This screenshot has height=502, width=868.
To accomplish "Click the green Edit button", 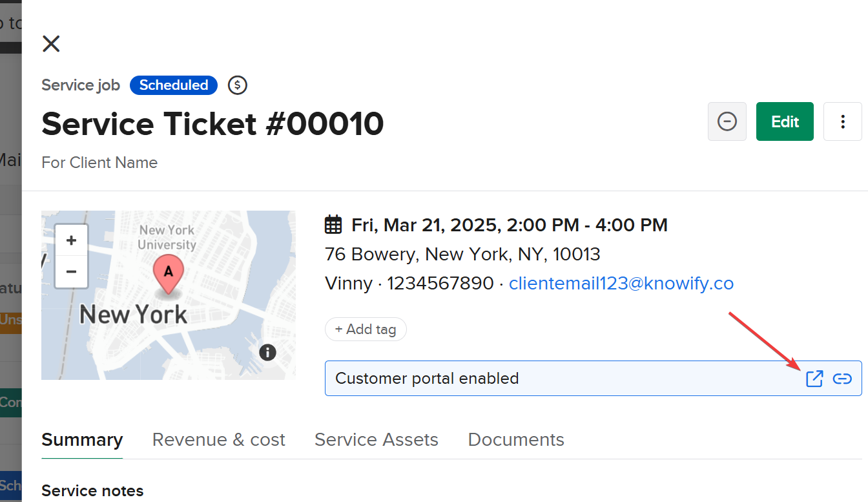I will pos(785,121).
